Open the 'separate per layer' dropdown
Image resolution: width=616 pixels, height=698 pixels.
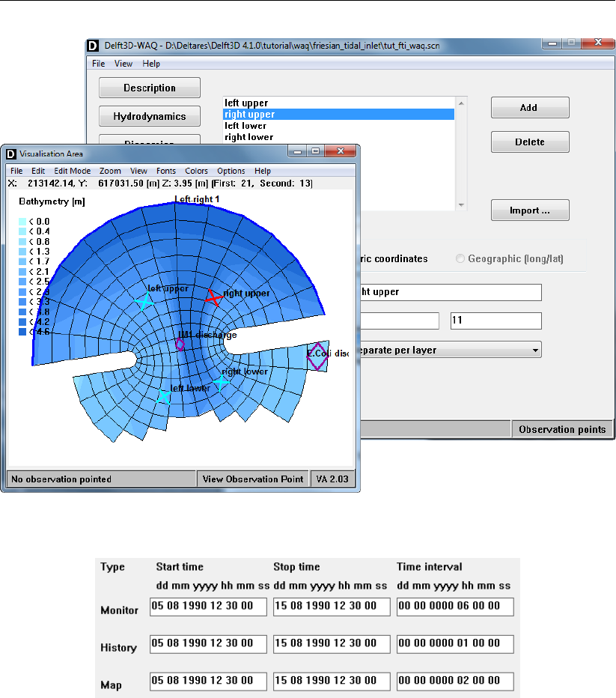click(x=534, y=350)
